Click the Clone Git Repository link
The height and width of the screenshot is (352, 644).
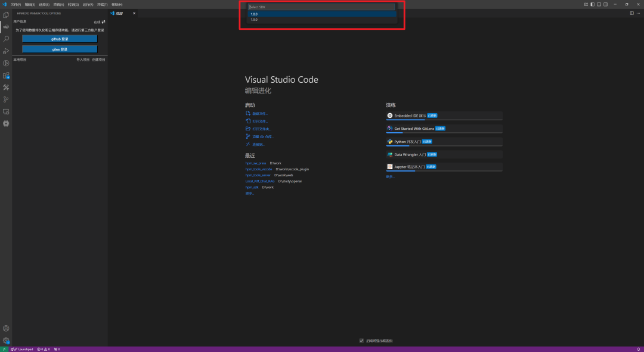(x=259, y=136)
